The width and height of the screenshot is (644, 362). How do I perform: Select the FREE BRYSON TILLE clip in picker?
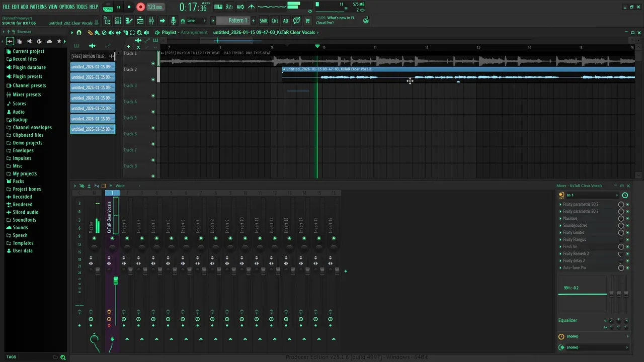(x=93, y=56)
